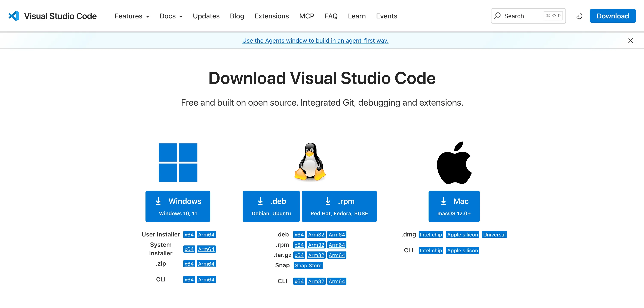Open the MCP nav item
The height and width of the screenshot is (308, 644).
click(x=307, y=16)
